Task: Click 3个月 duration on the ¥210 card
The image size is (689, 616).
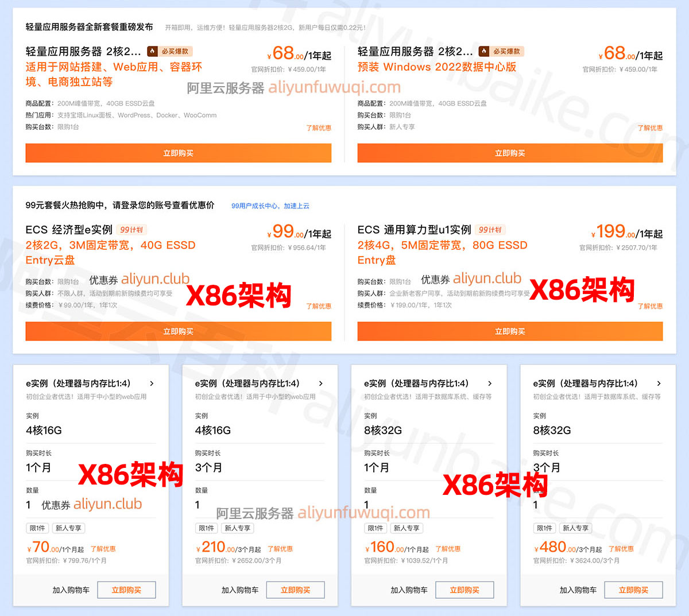Action: (208, 467)
